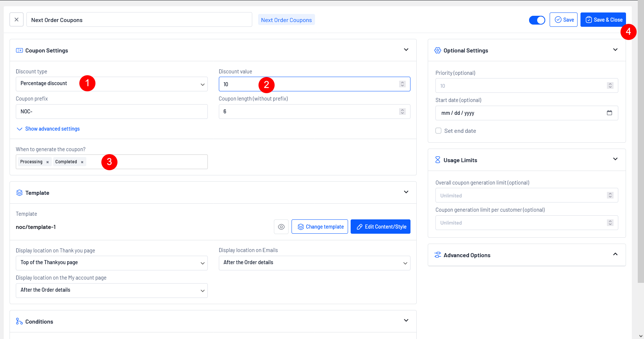Click the Edit Content/Style button

380,227
